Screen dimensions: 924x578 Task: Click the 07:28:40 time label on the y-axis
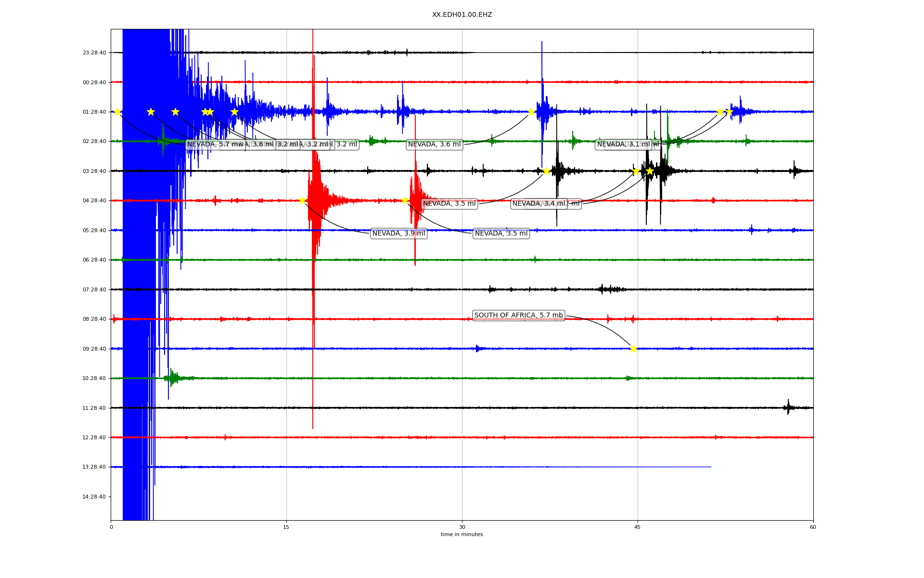94,289
